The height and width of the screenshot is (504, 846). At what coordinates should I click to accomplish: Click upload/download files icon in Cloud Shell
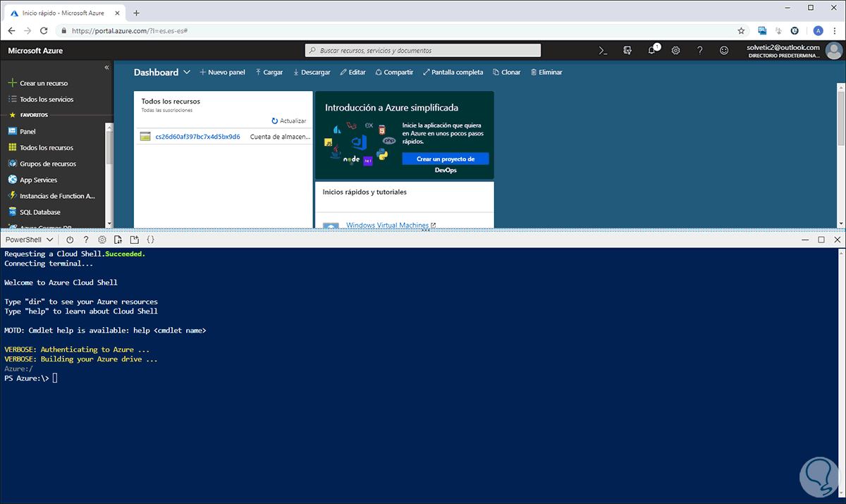pyautogui.click(x=118, y=240)
